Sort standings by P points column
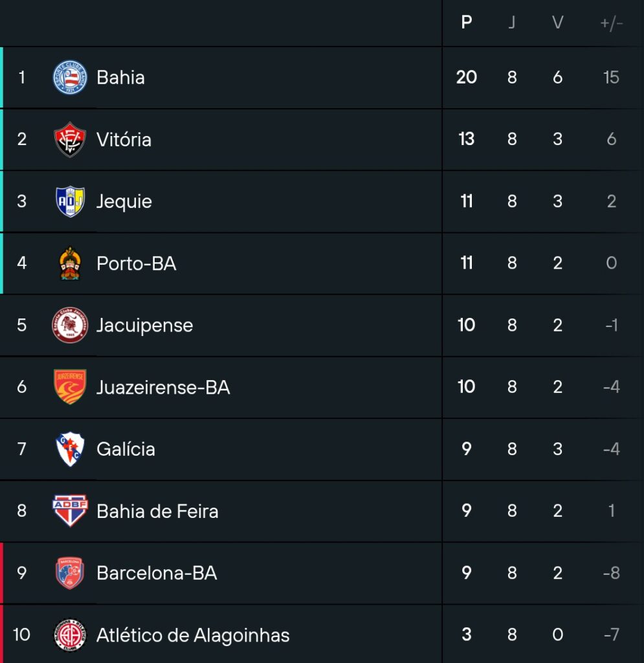Viewport: 644px width, 663px height. [467, 23]
